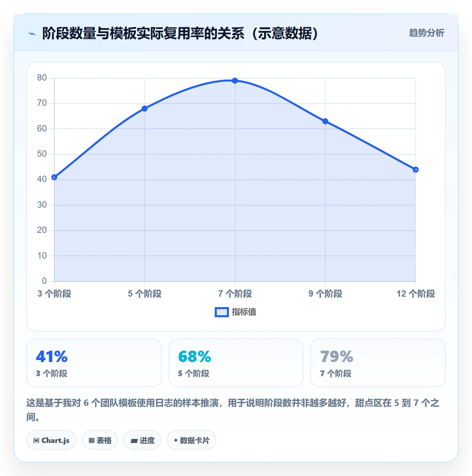The width and height of the screenshot is (472, 476).
Task: Click the 进度 tag chip
Action: click(x=142, y=440)
